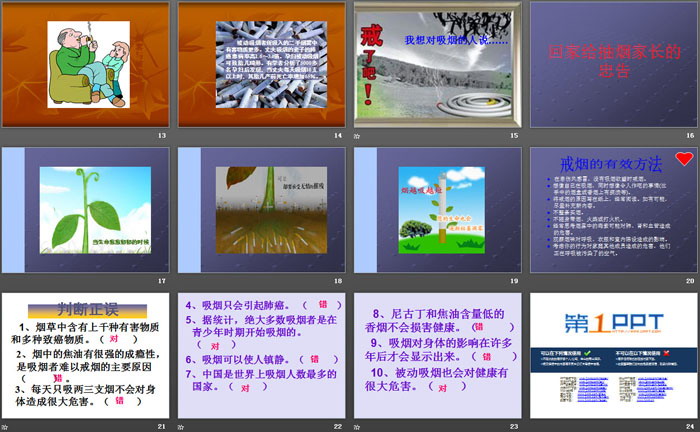Click the number label 13

162,135
